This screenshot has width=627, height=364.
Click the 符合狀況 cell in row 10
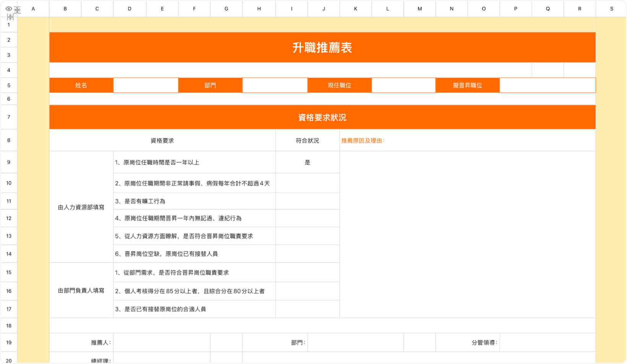click(x=307, y=183)
